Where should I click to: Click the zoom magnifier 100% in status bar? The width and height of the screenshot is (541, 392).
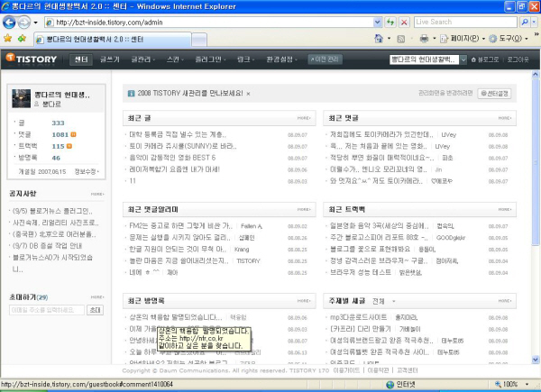click(x=499, y=385)
